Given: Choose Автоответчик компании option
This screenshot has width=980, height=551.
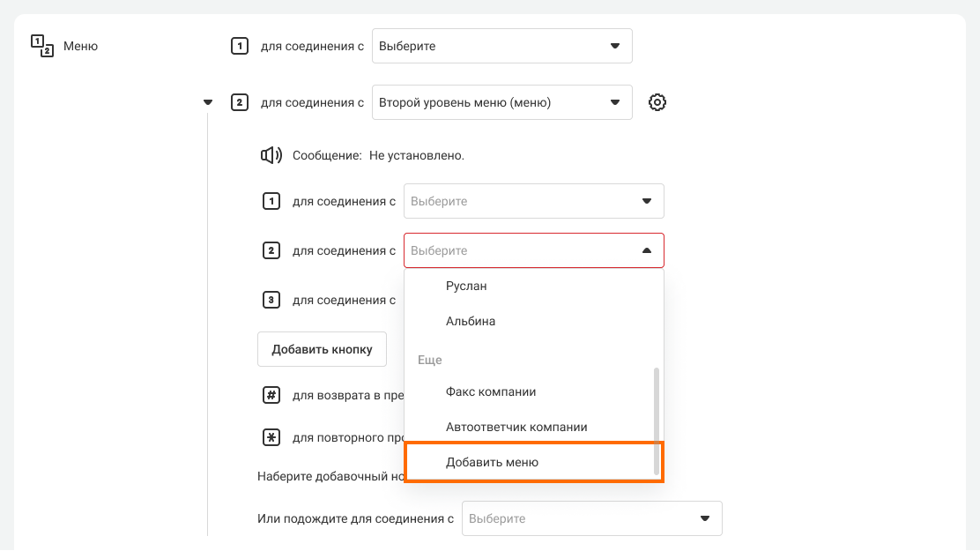Looking at the screenshot, I should [516, 427].
